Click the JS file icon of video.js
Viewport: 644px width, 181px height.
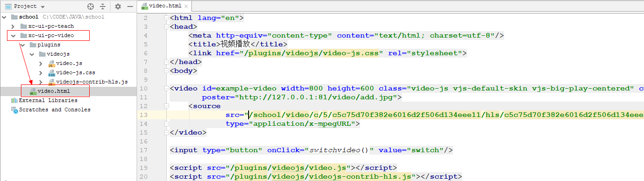click(x=51, y=64)
